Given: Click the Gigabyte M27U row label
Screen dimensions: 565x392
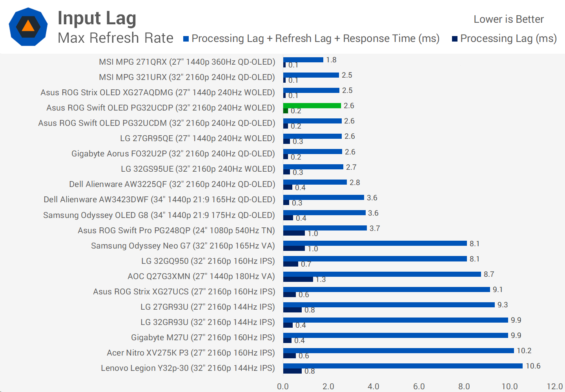Looking at the screenshot, I should (x=203, y=338).
